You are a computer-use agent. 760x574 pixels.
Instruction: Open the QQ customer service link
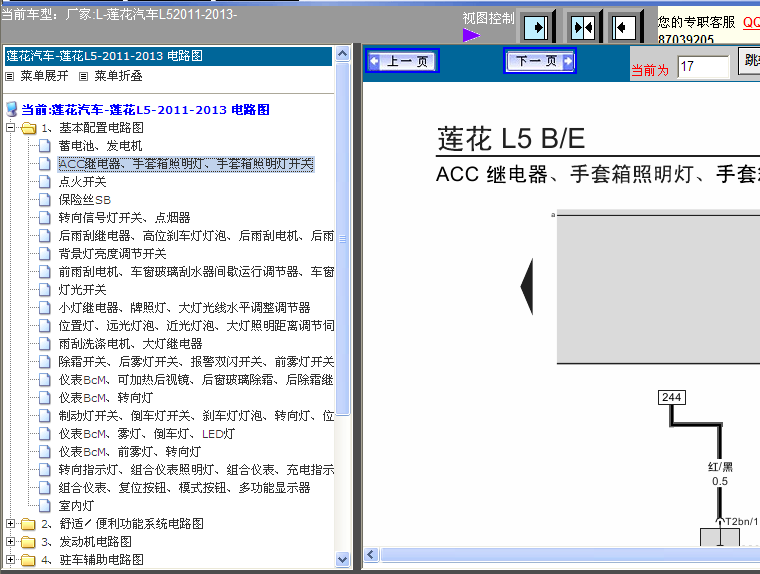click(x=751, y=22)
